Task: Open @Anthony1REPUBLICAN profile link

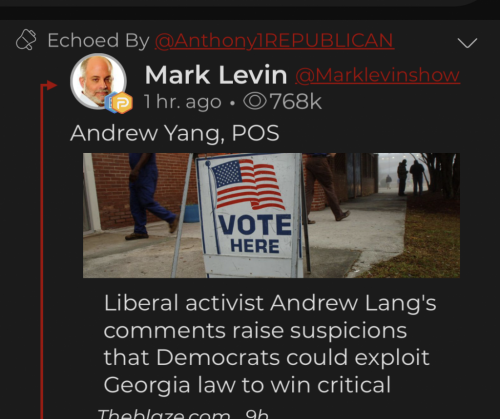Action: [x=274, y=41]
